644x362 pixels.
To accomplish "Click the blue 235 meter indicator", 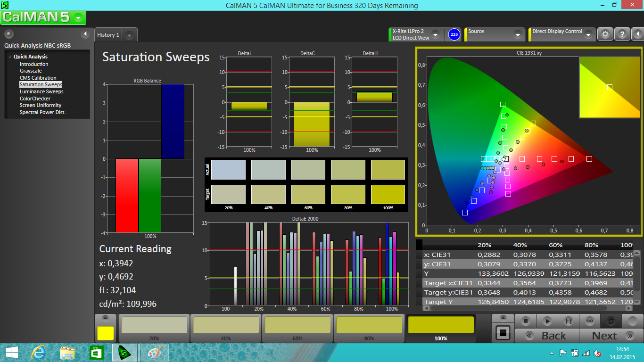I will pyautogui.click(x=454, y=34).
